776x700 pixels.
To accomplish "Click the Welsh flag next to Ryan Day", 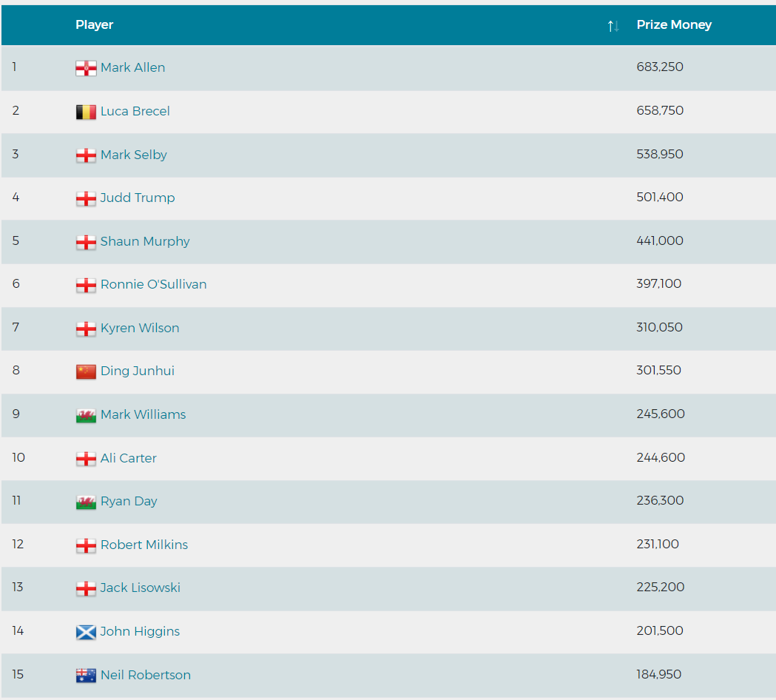I will coord(86,502).
